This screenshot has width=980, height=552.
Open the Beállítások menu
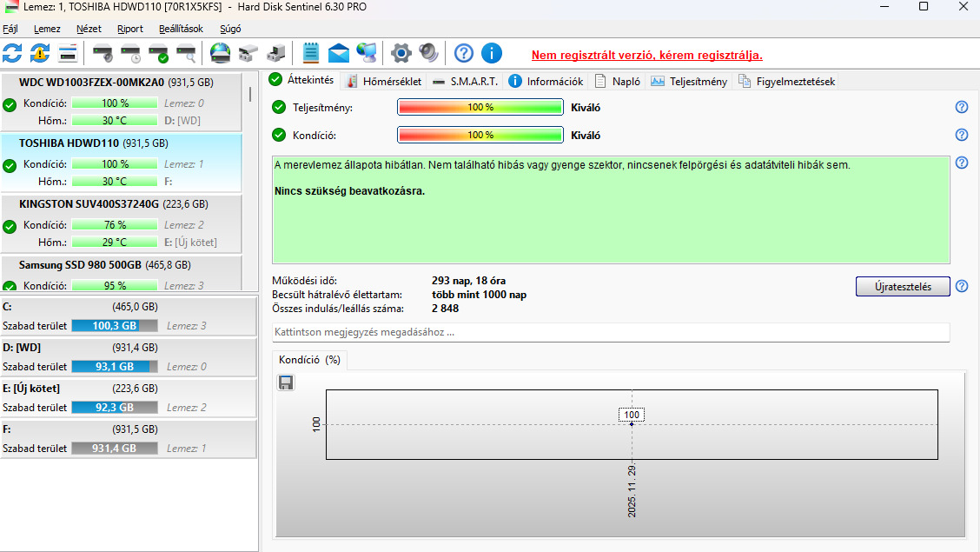coord(181,29)
